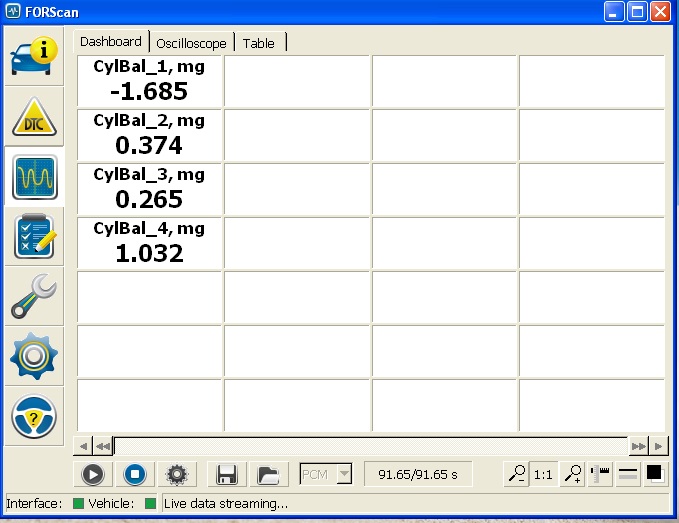This screenshot has height=523, width=679.
Task: Switch to the Table tab
Action: click(259, 43)
